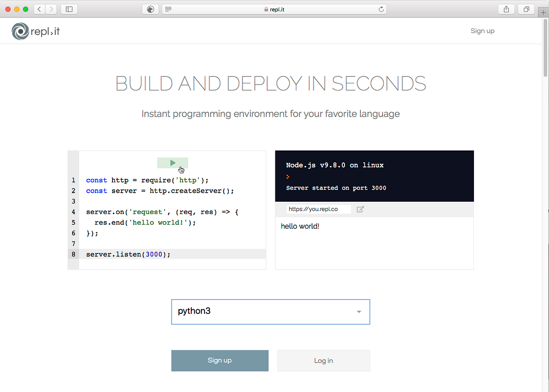Screen dimensions: 549x392
Task: Click the dropdown arrow next to python3
Action: (x=359, y=311)
